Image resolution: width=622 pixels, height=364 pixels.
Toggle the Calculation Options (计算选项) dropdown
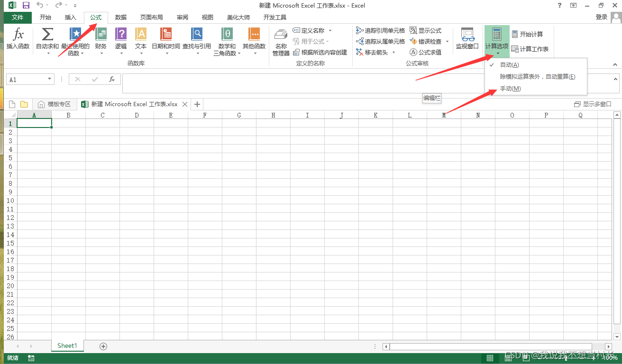[x=497, y=41]
